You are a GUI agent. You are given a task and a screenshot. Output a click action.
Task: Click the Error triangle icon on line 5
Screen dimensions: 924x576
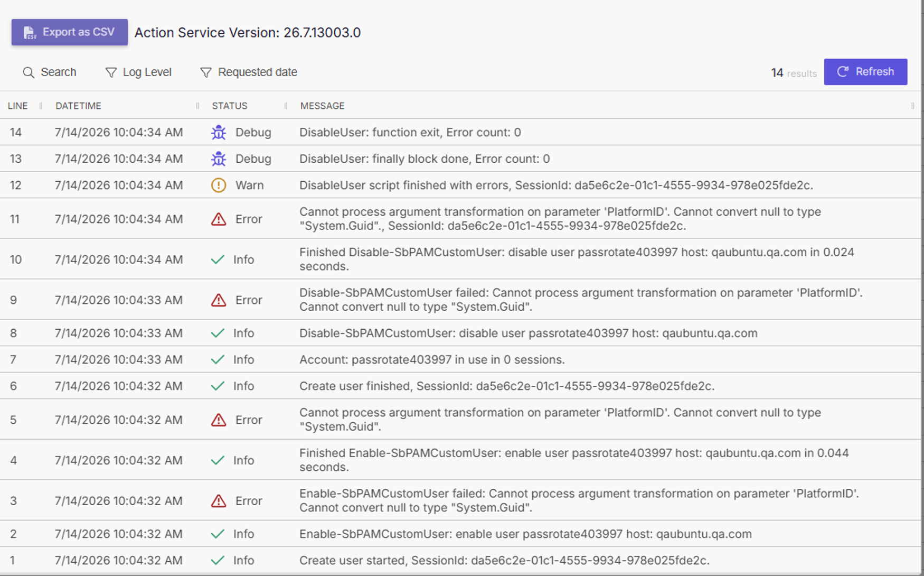219,420
